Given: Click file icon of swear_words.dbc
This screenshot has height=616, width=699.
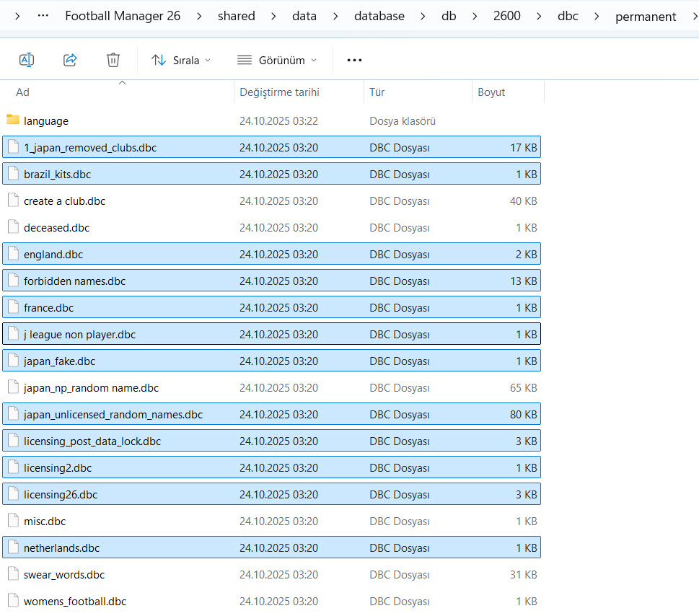Looking at the screenshot, I should coord(13,574).
